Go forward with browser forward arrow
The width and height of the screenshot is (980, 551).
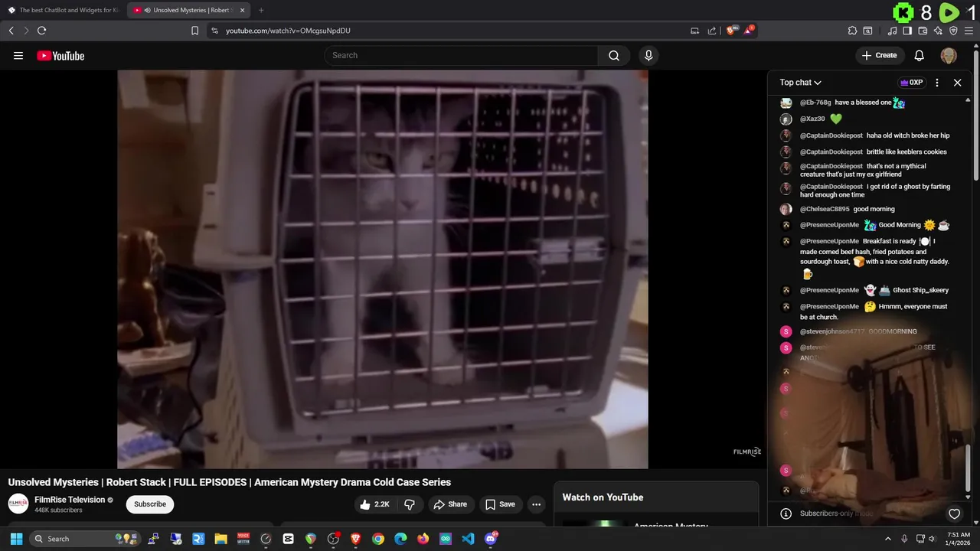(26, 31)
